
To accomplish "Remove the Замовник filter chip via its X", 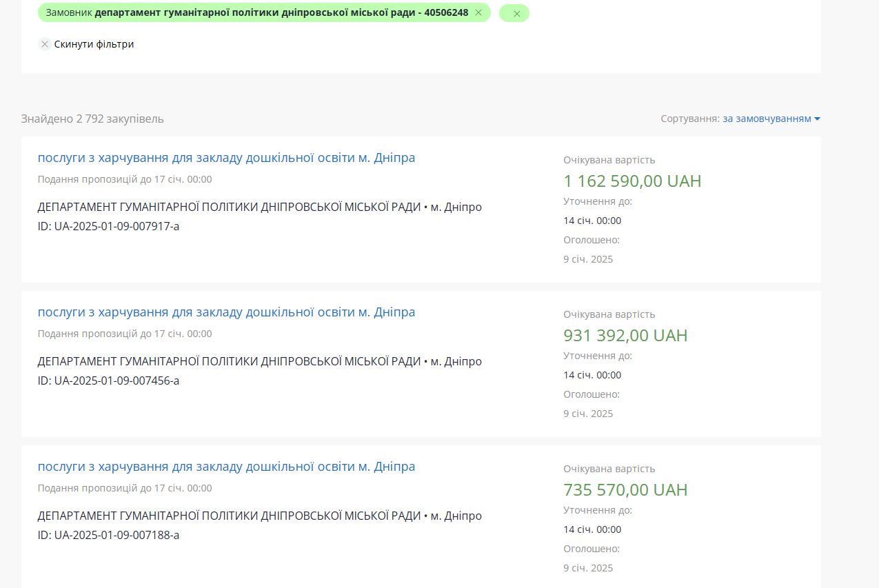I will click(478, 12).
